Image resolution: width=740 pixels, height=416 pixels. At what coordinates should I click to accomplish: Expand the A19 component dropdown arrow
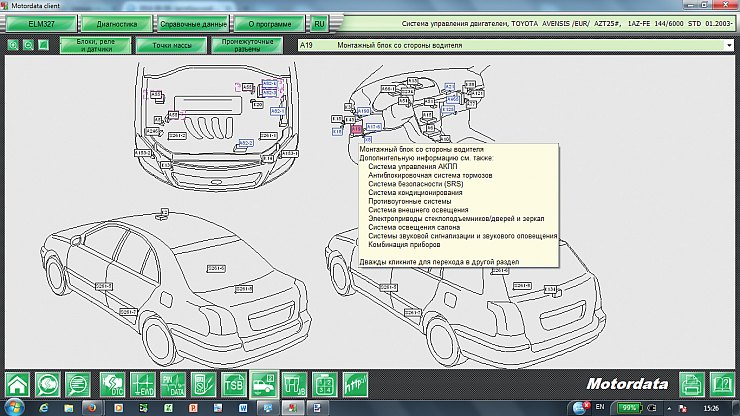pyautogui.click(x=729, y=45)
